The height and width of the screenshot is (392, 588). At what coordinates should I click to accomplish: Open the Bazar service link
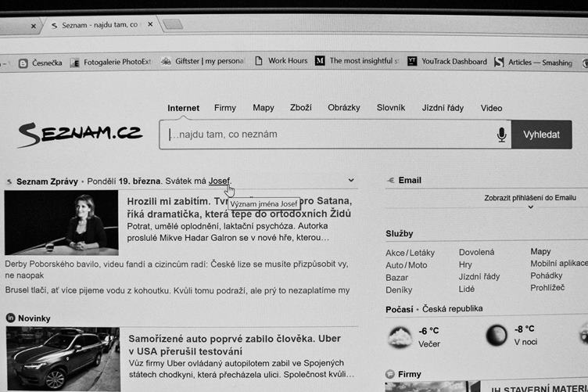(x=396, y=278)
